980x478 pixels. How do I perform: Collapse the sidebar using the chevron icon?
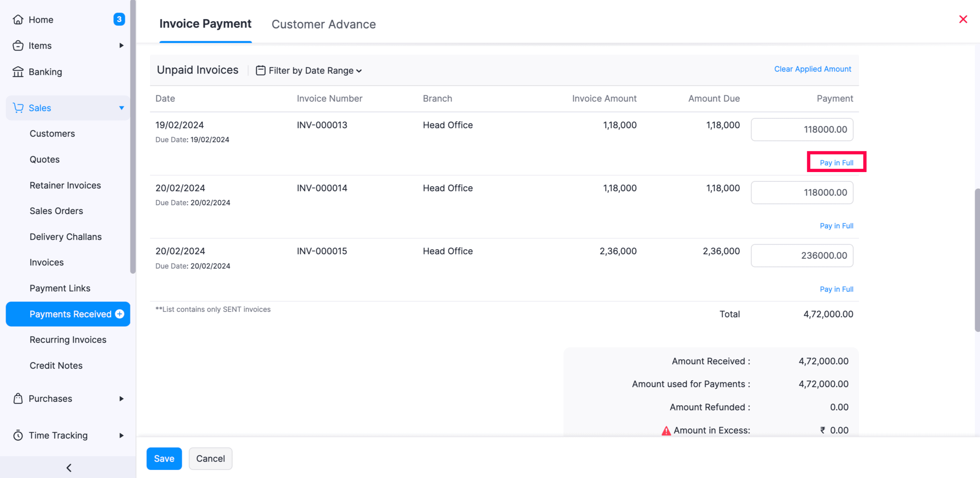pos(69,467)
